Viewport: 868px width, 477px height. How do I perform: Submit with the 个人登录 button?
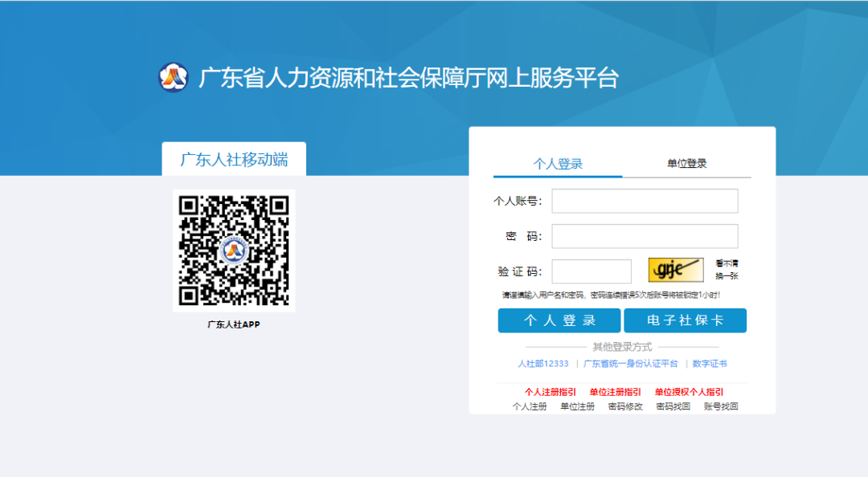(559, 320)
